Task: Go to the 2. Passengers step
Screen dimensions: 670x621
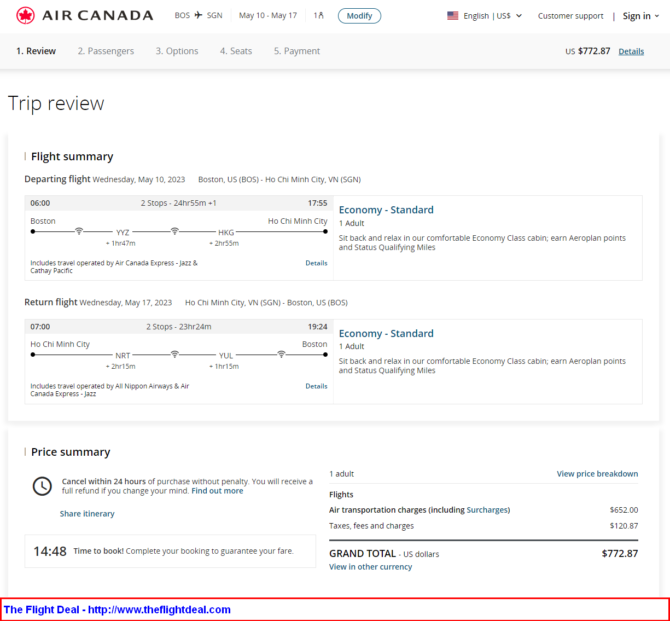Action: pyautogui.click(x=106, y=51)
